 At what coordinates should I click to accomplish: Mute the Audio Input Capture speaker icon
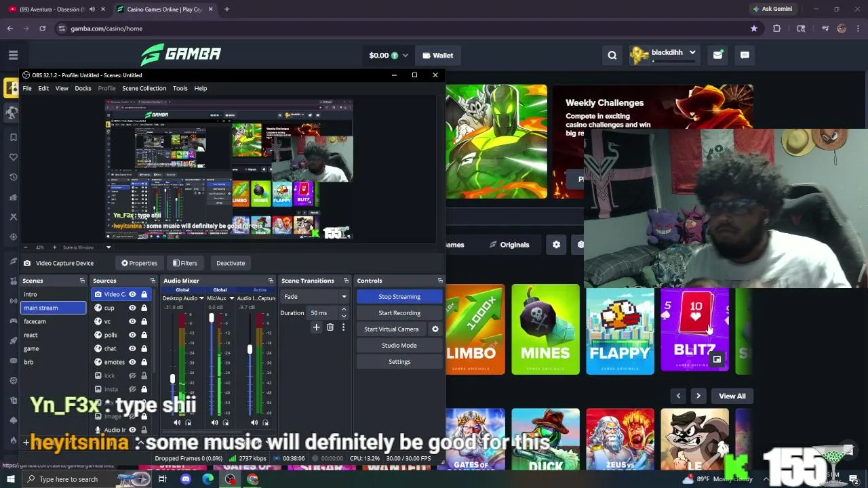click(253, 423)
